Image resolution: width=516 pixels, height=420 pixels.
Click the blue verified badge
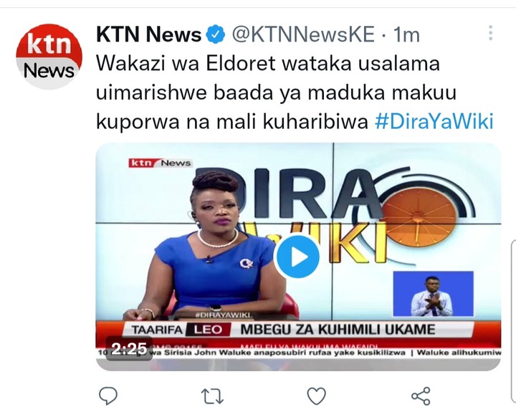click(x=215, y=34)
